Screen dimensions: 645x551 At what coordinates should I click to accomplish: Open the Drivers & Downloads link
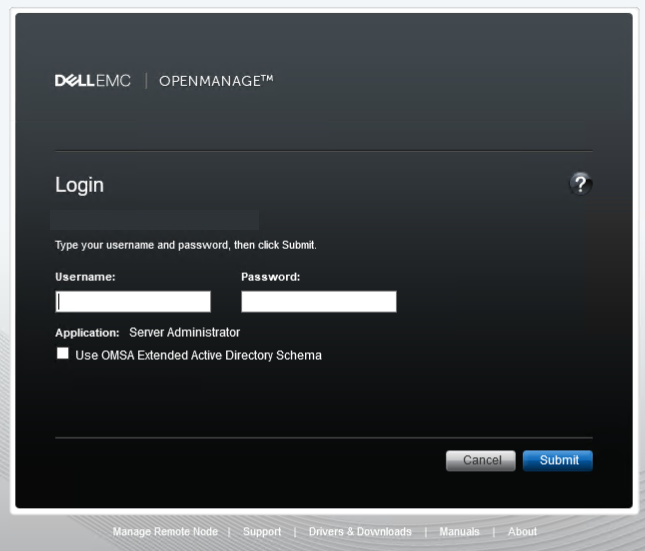[x=360, y=532]
